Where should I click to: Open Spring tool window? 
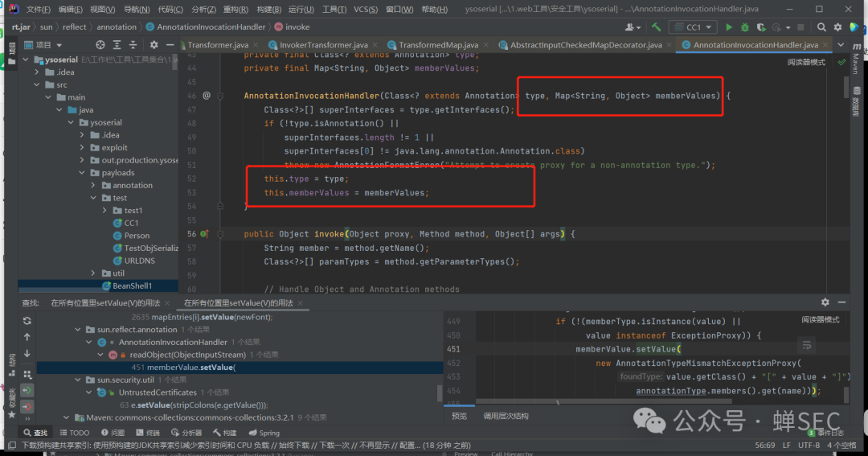point(264,433)
